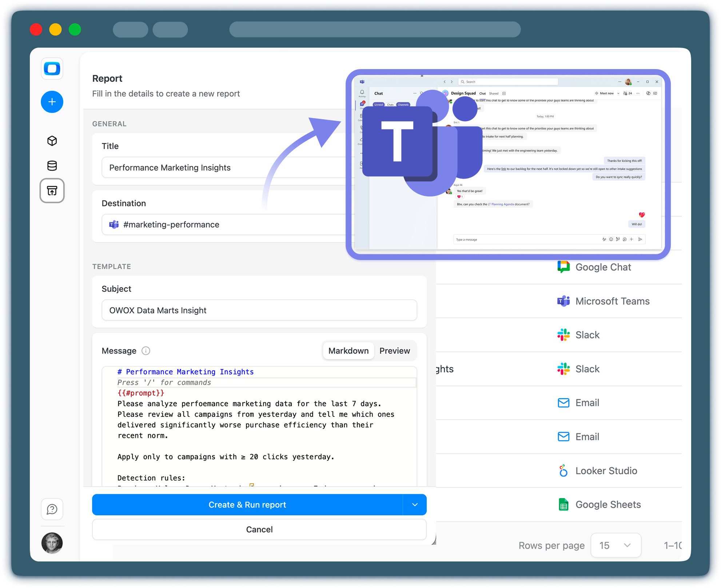The height and width of the screenshot is (588, 721).
Task: Switch the Message editor to Preview mode
Action: [x=395, y=351]
